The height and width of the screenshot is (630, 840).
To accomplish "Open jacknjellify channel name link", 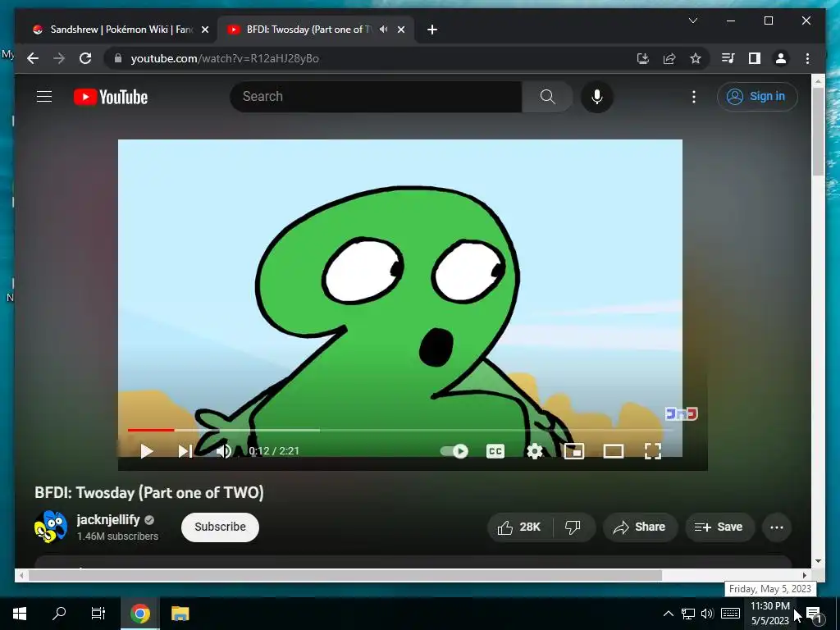I will pyautogui.click(x=108, y=519).
